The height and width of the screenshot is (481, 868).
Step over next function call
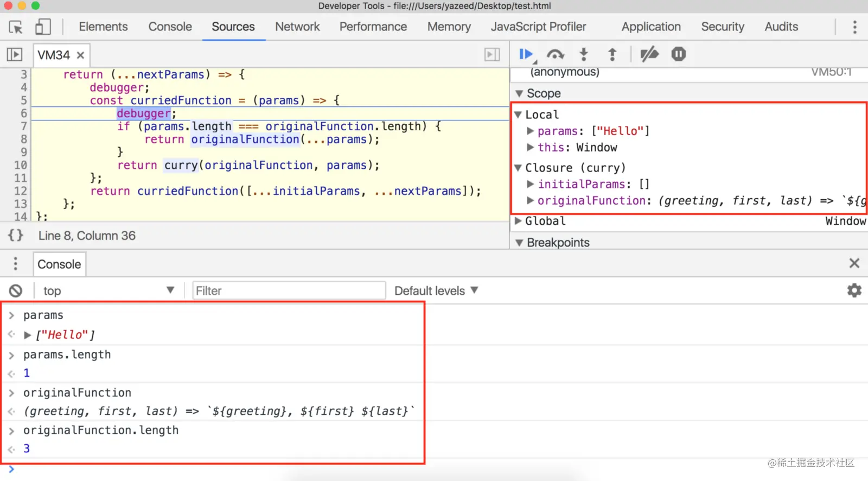coord(555,54)
